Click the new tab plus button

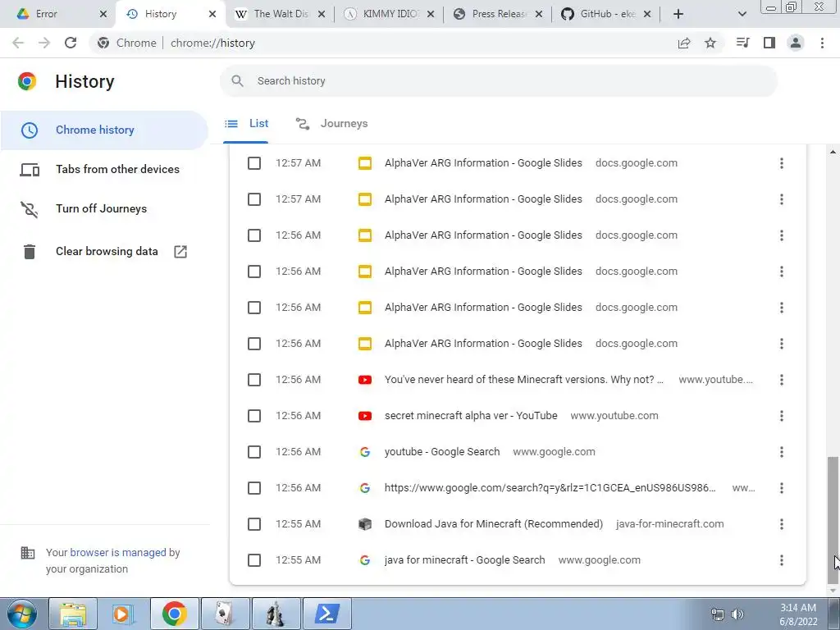click(678, 14)
